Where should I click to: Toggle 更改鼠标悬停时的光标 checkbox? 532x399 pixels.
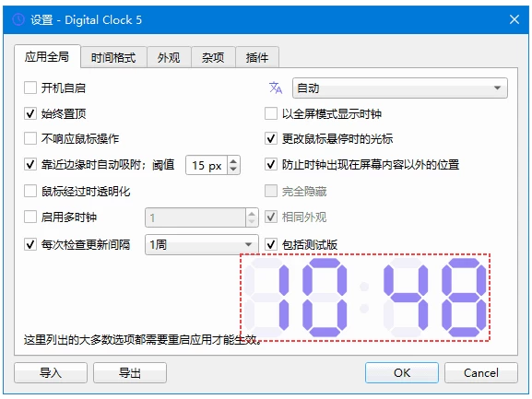[x=271, y=138]
